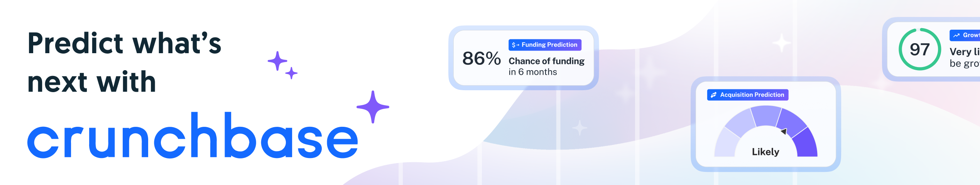This screenshot has height=185, width=980.
Task: Click the dollar arrow icon in Funding badge
Action: [515, 45]
